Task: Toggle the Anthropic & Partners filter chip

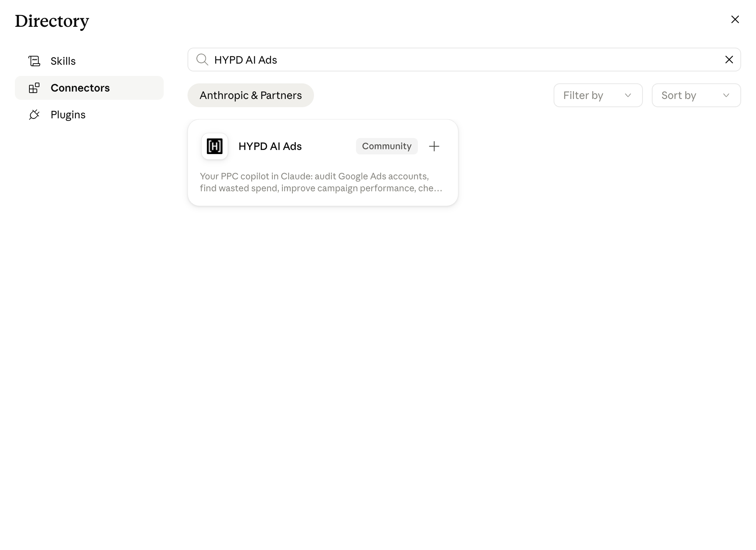Action: (x=251, y=95)
